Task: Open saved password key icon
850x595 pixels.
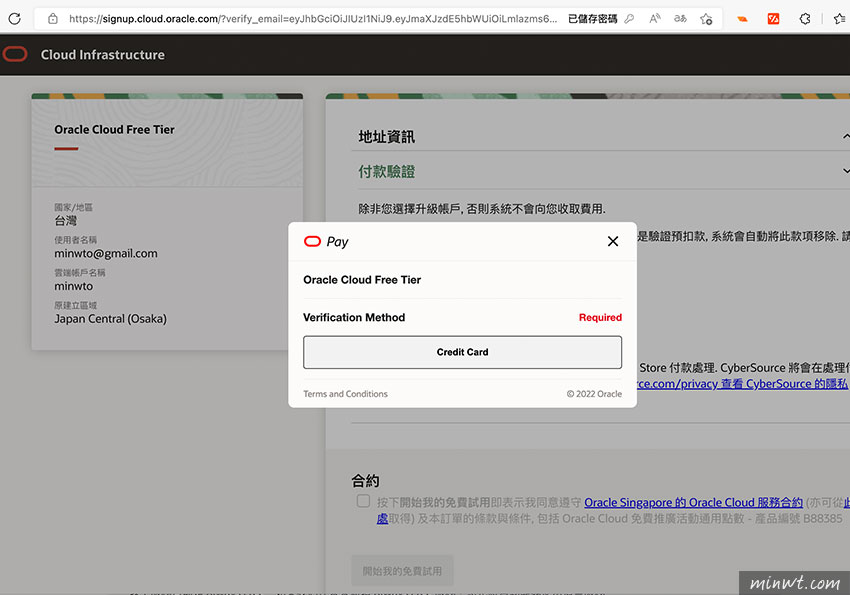Action: pyautogui.click(x=629, y=19)
